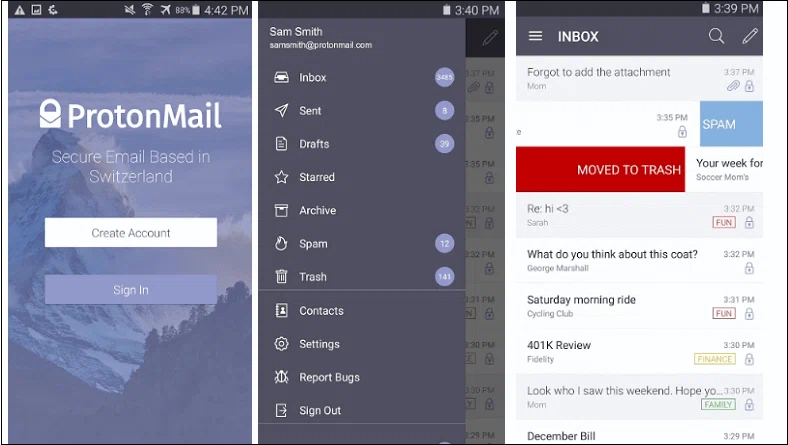Tap the compose pencil in INBOX header
The height and width of the screenshot is (445, 788).
(750, 36)
